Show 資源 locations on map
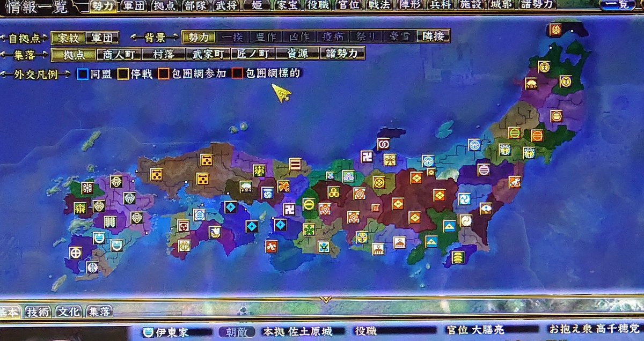 pos(297,54)
